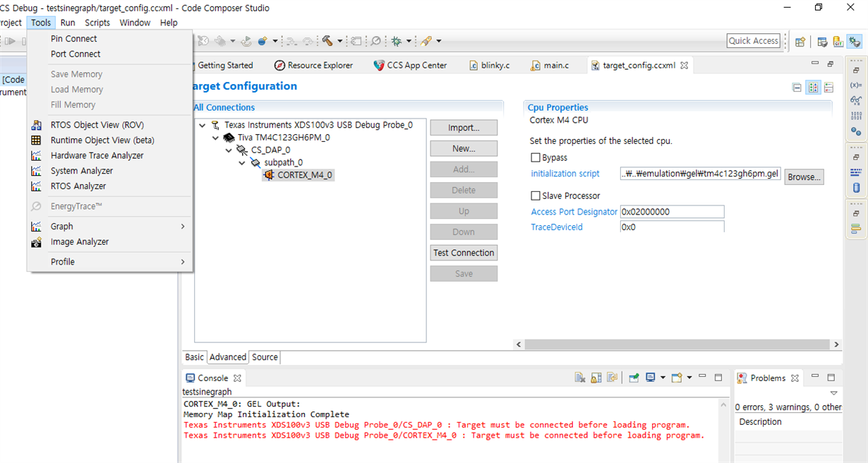Click the Open Console icon
The width and height of the screenshot is (868, 463).
coord(677,378)
